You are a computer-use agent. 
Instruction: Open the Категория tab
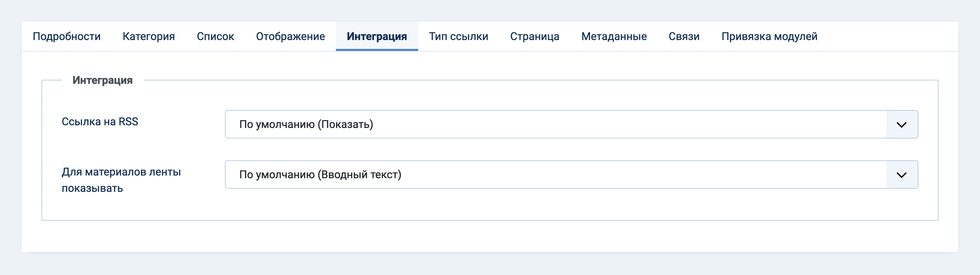click(x=149, y=36)
